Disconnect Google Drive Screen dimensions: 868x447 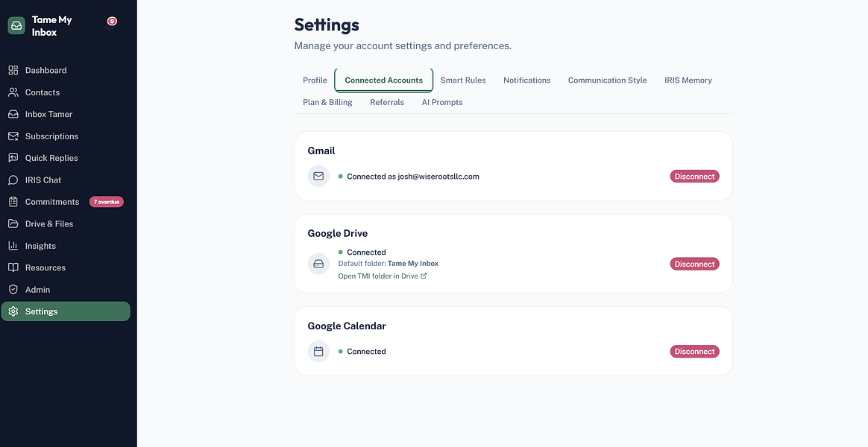pyautogui.click(x=694, y=264)
